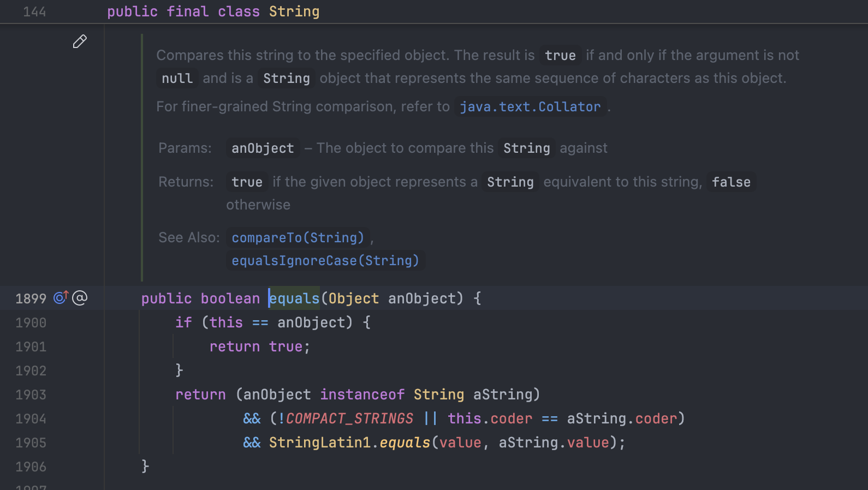Image resolution: width=868 pixels, height=490 pixels.
Task: Click the italic equals call on line 1905
Action: click(x=405, y=443)
